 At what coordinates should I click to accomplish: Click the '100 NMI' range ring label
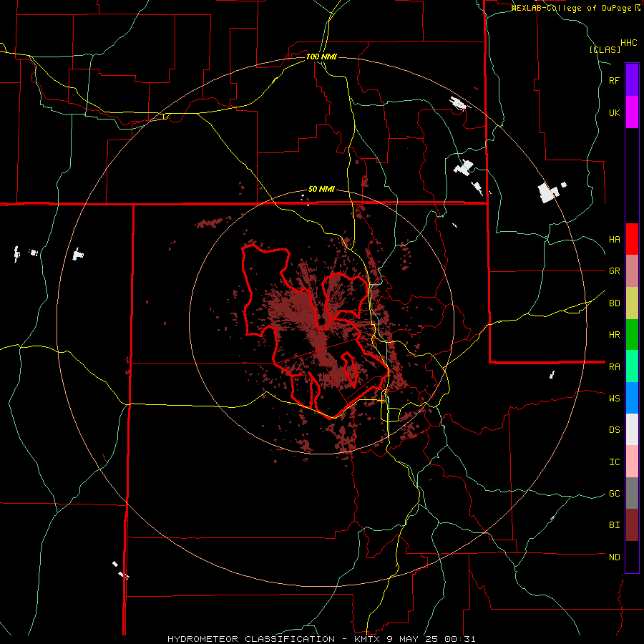pos(321,57)
